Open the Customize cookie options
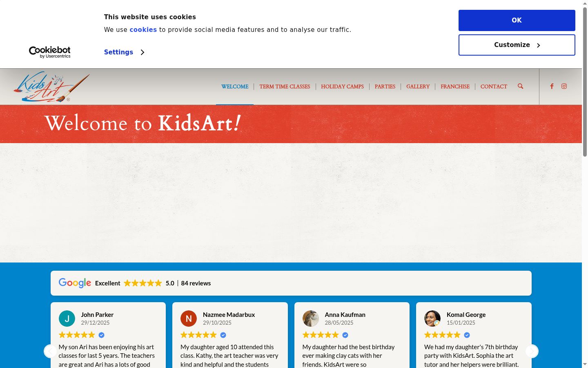 pos(517,45)
